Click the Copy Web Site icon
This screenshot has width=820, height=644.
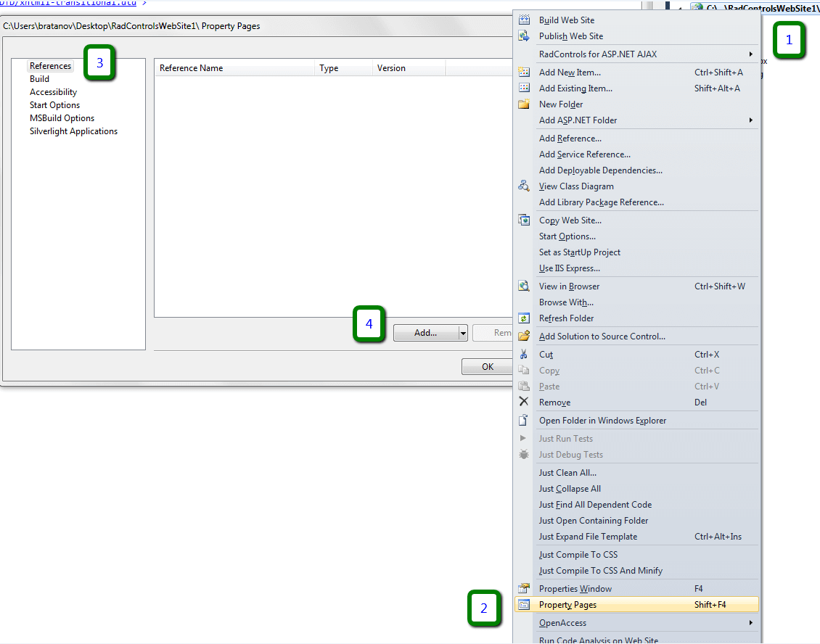point(524,220)
